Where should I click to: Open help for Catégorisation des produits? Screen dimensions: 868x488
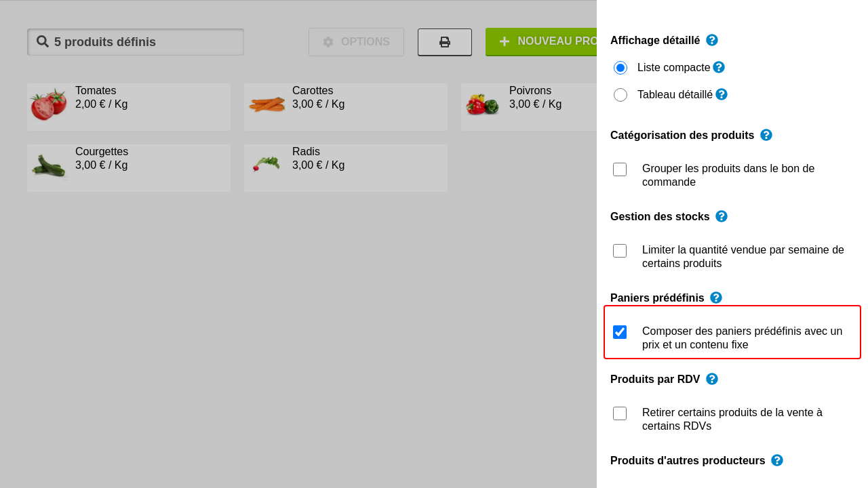point(766,135)
